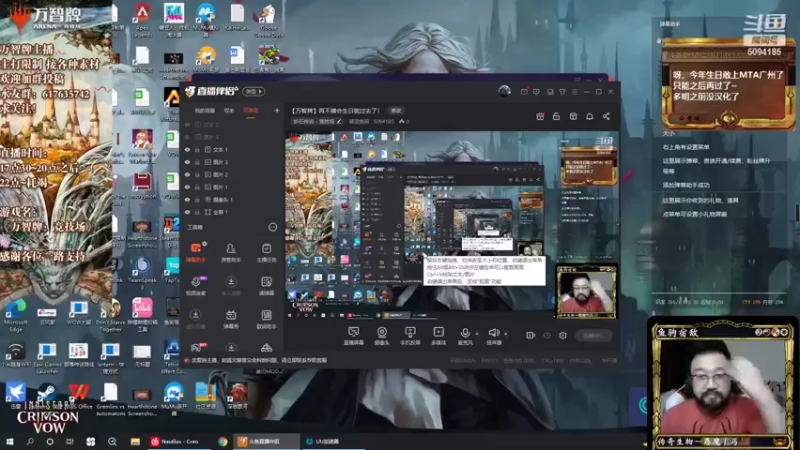Image resolution: width=800 pixels, height=450 pixels.
Task: Click the record video icon beside the stream button
Action: point(531,335)
